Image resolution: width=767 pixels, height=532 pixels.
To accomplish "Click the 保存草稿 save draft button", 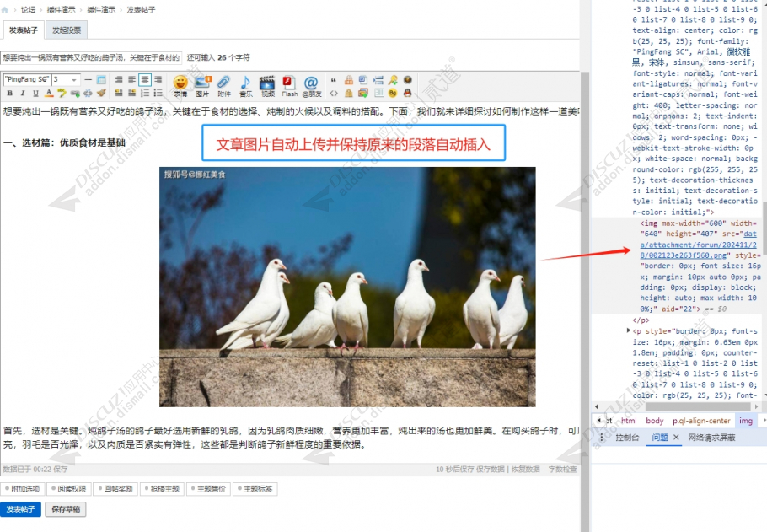I will tap(66, 509).
